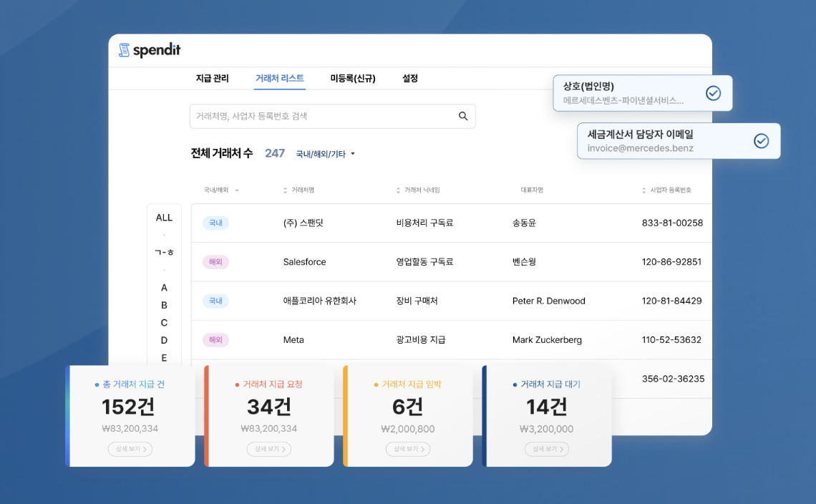The height and width of the screenshot is (504, 816).
Task: Click the ₩2,000,800 amount
Action: click(408, 429)
